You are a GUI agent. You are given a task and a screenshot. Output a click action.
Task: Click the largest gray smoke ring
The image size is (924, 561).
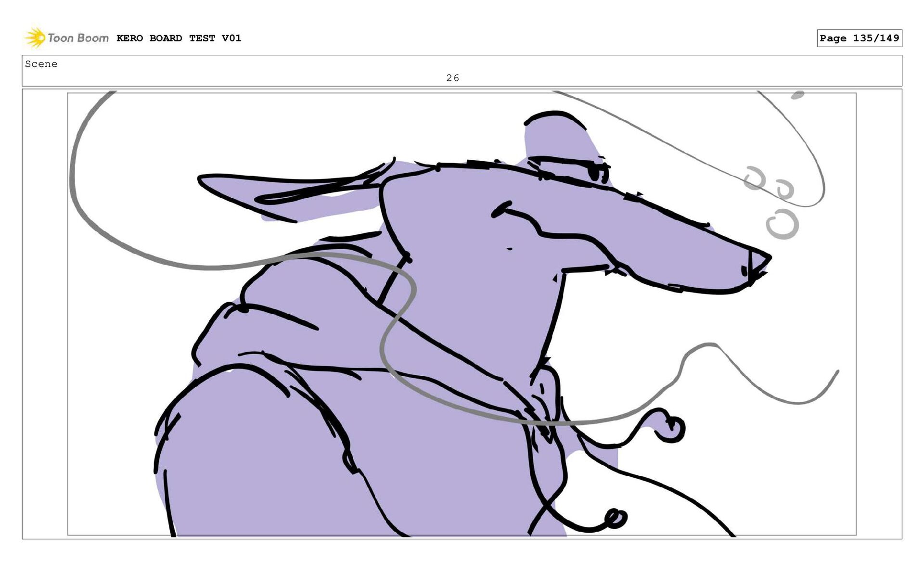pos(782,224)
